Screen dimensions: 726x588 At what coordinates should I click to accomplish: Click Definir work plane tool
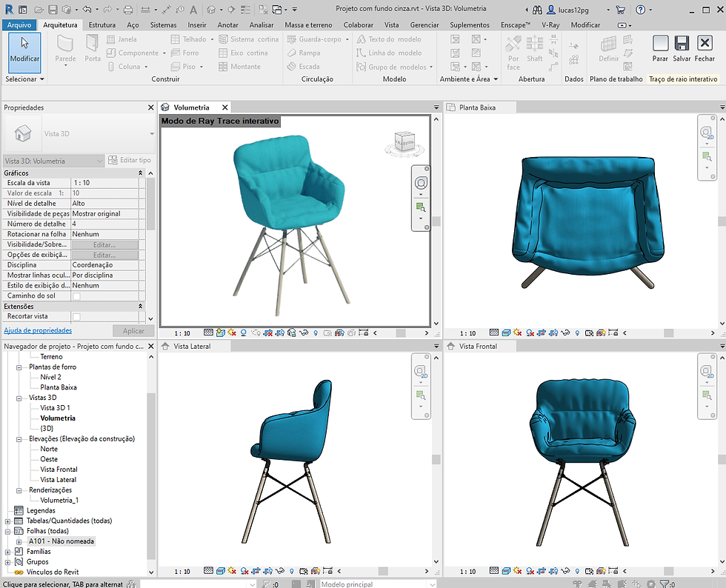(x=608, y=49)
